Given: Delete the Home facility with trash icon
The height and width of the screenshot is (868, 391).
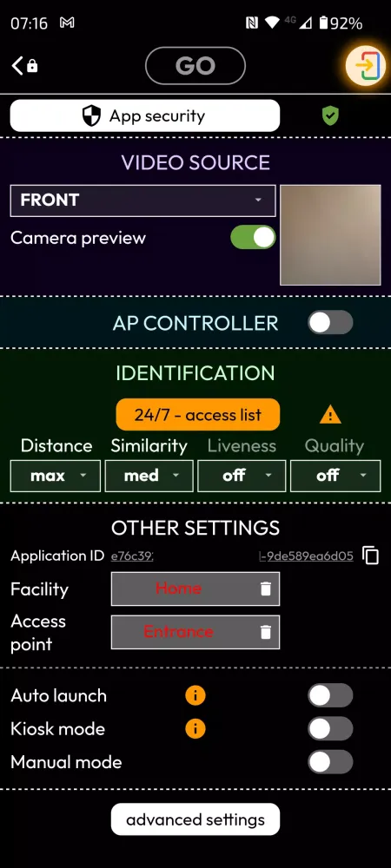Looking at the screenshot, I should (x=266, y=589).
